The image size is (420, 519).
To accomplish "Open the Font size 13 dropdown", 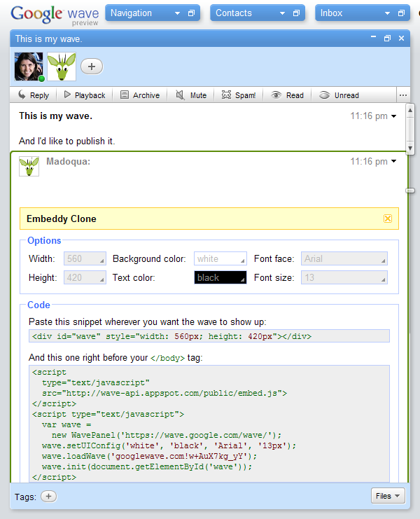I will click(344, 277).
